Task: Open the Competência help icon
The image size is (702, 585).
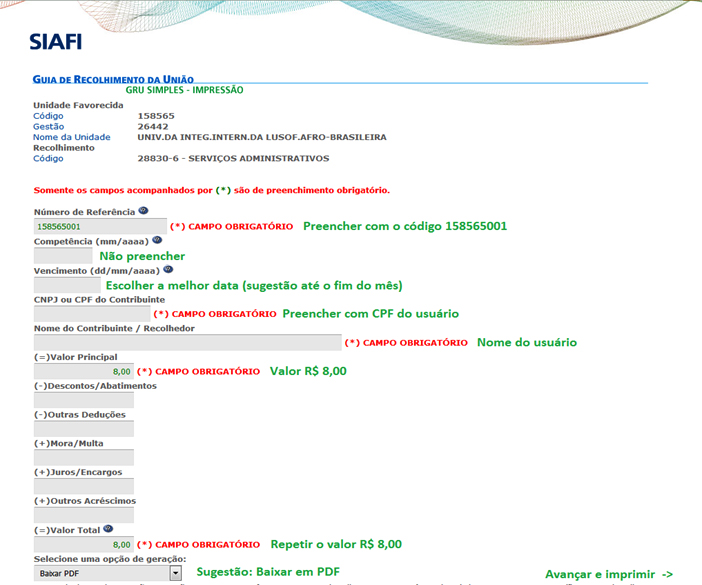Action: [157, 240]
